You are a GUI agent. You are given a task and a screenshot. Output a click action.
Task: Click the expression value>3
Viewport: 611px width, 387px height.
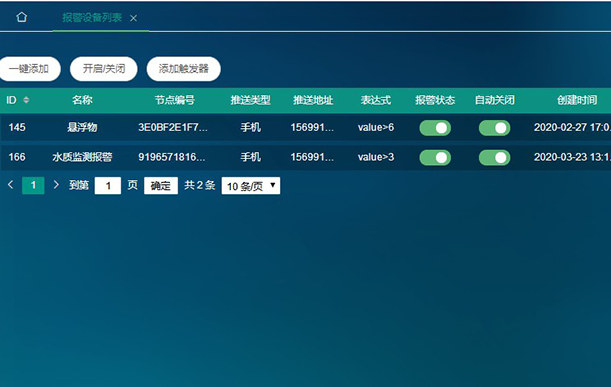pos(376,157)
